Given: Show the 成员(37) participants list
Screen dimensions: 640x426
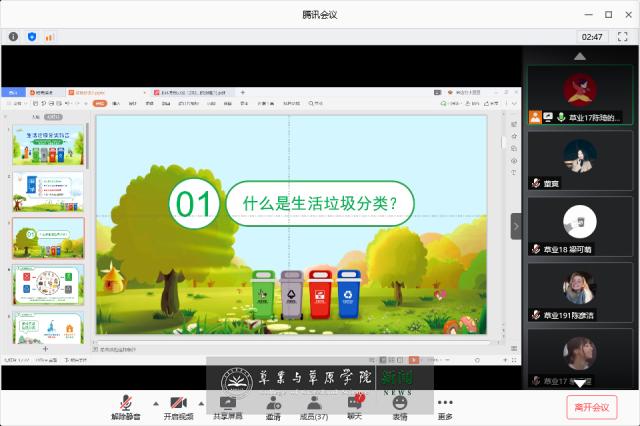Looking at the screenshot, I should click(x=314, y=406).
